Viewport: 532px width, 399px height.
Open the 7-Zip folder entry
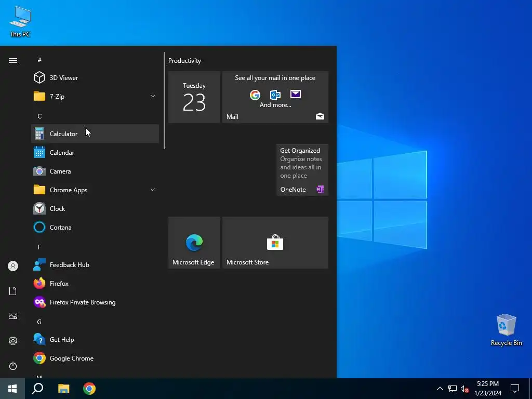pyautogui.click(x=95, y=96)
